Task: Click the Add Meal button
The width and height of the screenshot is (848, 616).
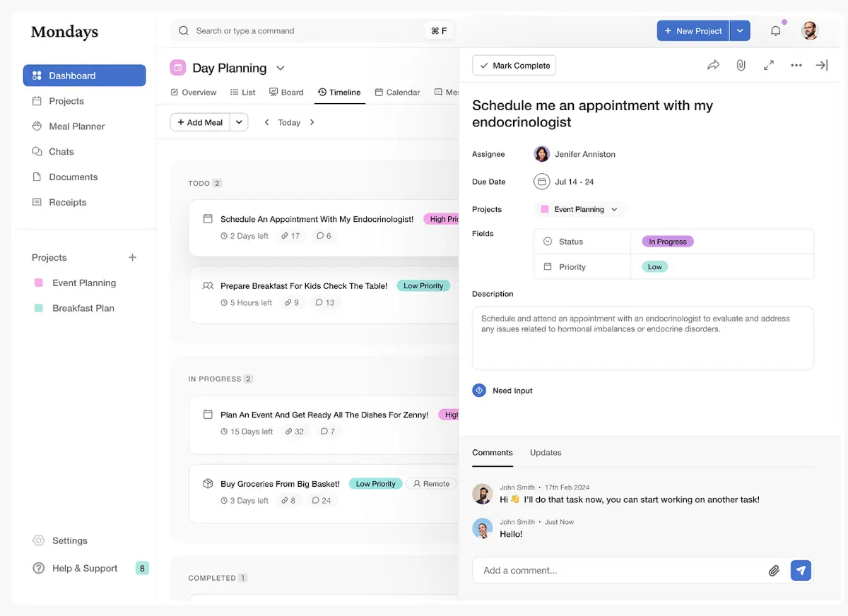Action: pyautogui.click(x=200, y=122)
